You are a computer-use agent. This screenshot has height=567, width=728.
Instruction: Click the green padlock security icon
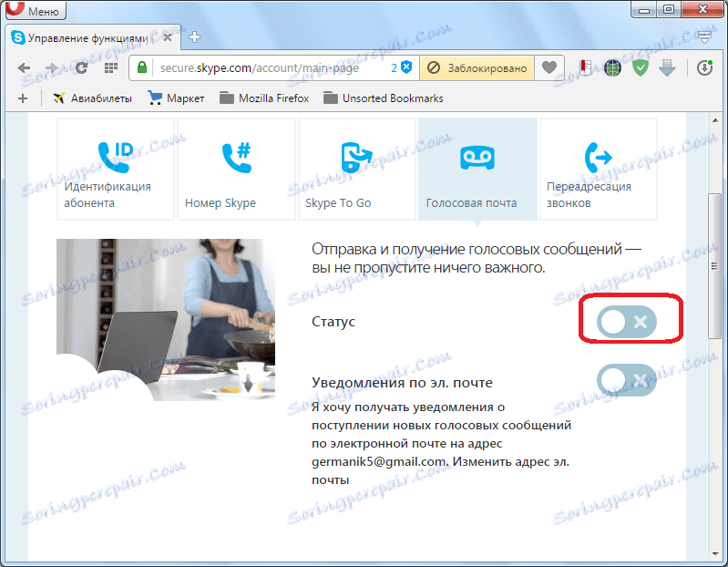coord(142,67)
